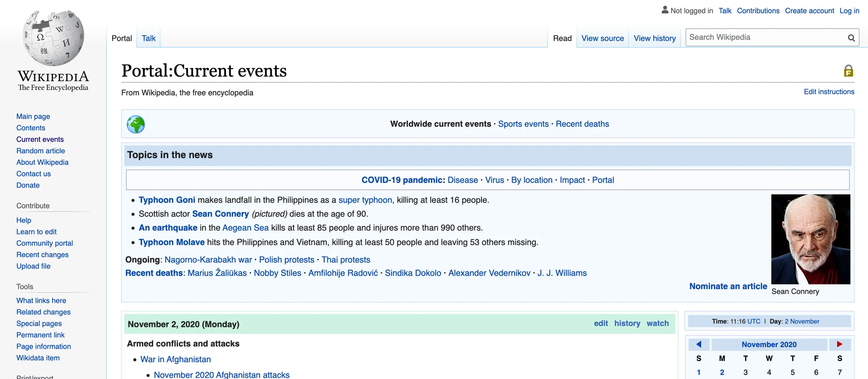Click the search magnifying glass icon
The image size is (868, 379).
(851, 38)
